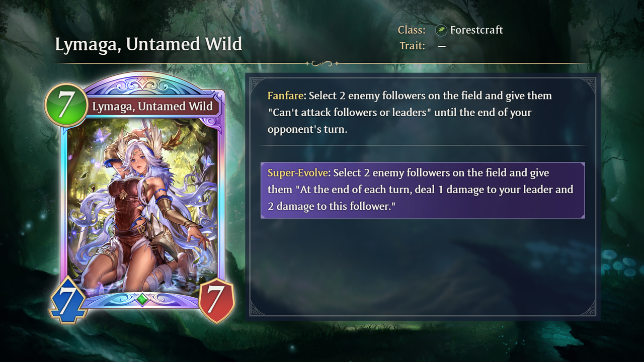The height and width of the screenshot is (362, 644).
Task: Click the green gem at card bottom
Action: pos(143,300)
